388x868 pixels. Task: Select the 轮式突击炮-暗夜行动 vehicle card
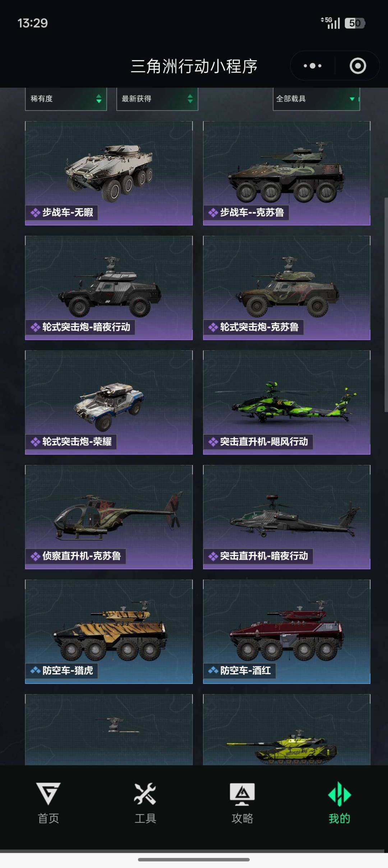coord(109,288)
